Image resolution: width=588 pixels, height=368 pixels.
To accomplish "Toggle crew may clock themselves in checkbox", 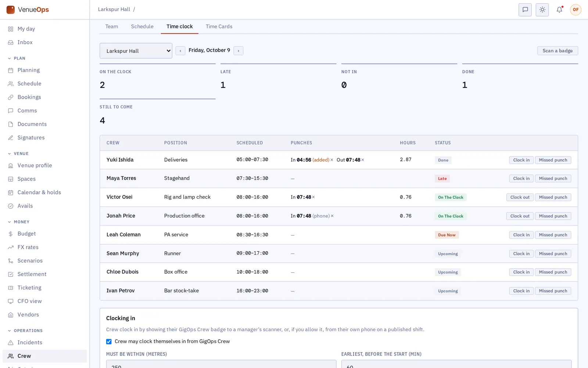I will [x=109, y=342].
